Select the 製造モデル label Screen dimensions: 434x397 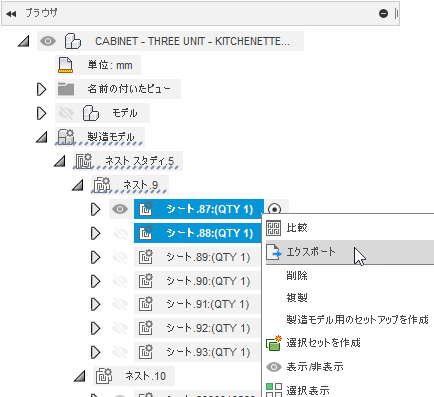click(111, 137)
